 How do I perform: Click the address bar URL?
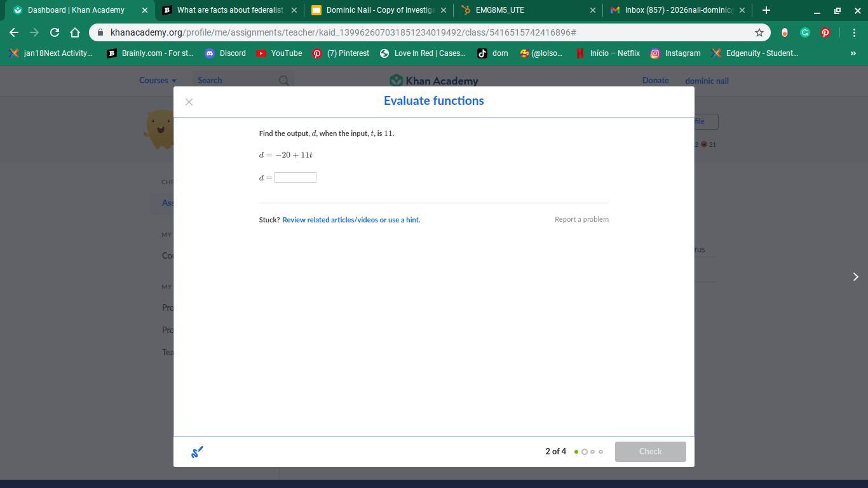[x=343, y=32]
